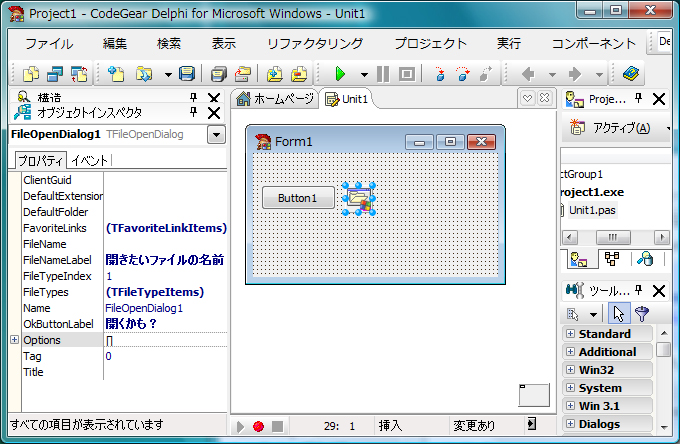Stop macro recording square button
The width and height of the screenshot is (680, 444).
[278, 427]
